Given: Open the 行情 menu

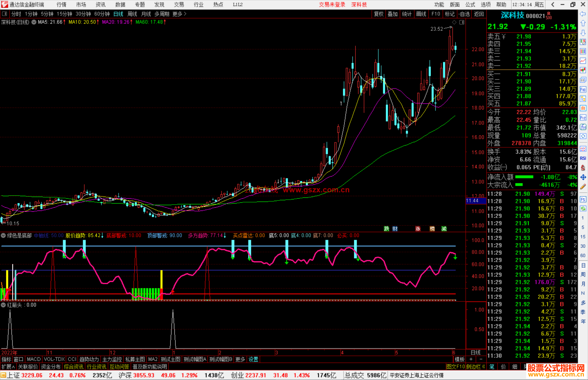Looking at the screenshot, I should point(61,5).
